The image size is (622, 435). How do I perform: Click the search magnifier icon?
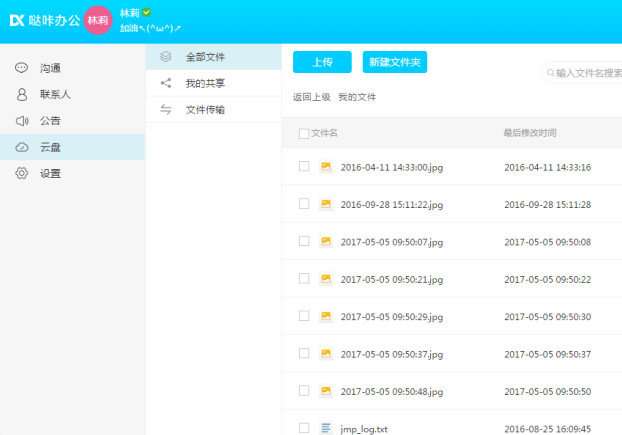tap(550, 73)
